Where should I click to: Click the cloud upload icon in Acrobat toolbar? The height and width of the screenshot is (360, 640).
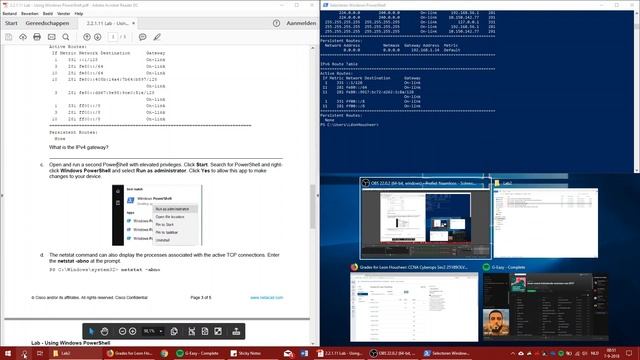23,37
